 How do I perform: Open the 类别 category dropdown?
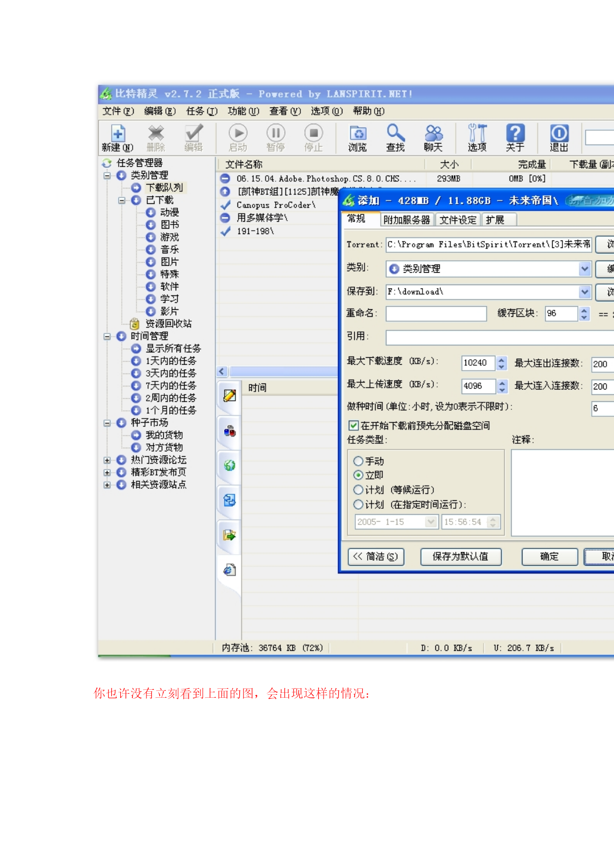coord(585,269)
